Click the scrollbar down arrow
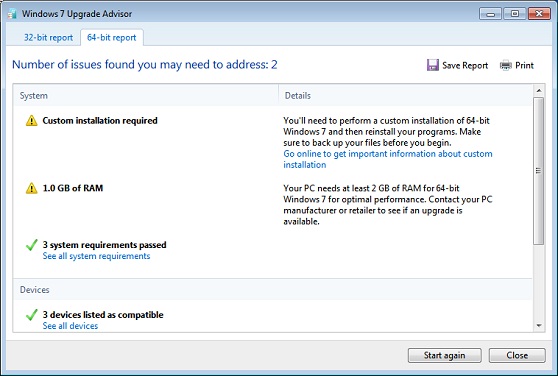Image resolution: width=558 pixels, height=376 pixels. [x=539, y=325]
